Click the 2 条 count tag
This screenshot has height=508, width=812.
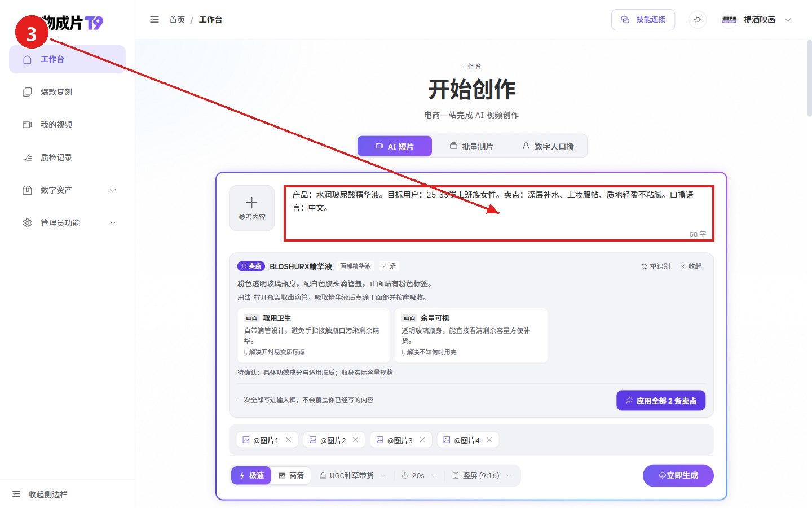click(389, 266)
